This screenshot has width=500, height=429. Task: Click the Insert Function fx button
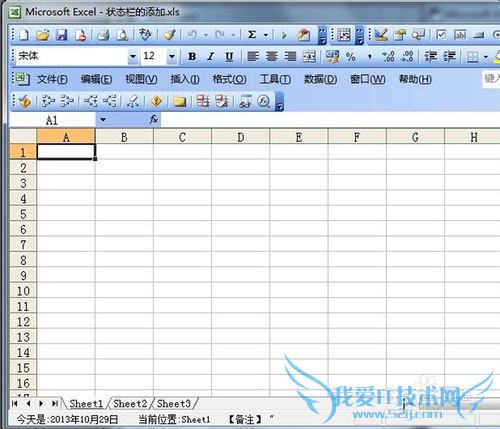(154, 119)
